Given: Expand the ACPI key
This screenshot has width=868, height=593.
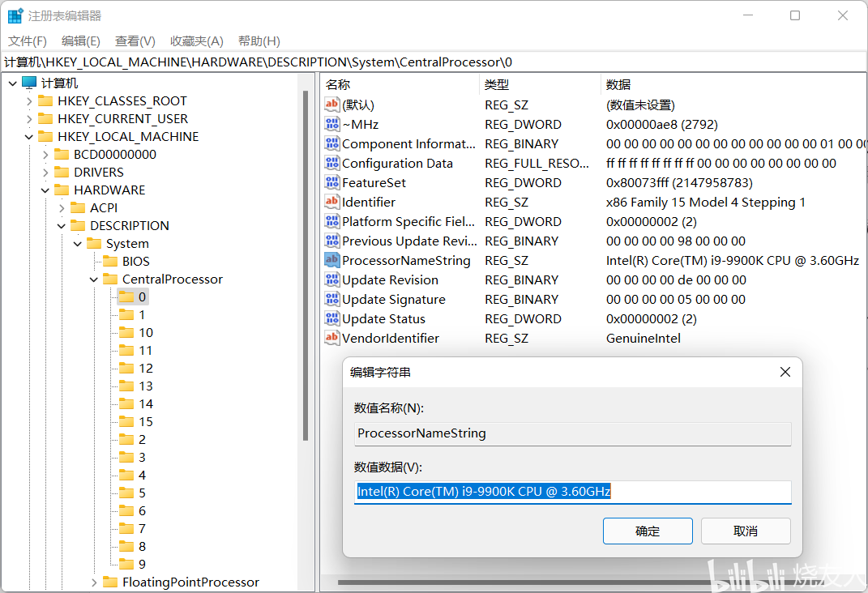Looking at the screenshot, I should [62, 208].
